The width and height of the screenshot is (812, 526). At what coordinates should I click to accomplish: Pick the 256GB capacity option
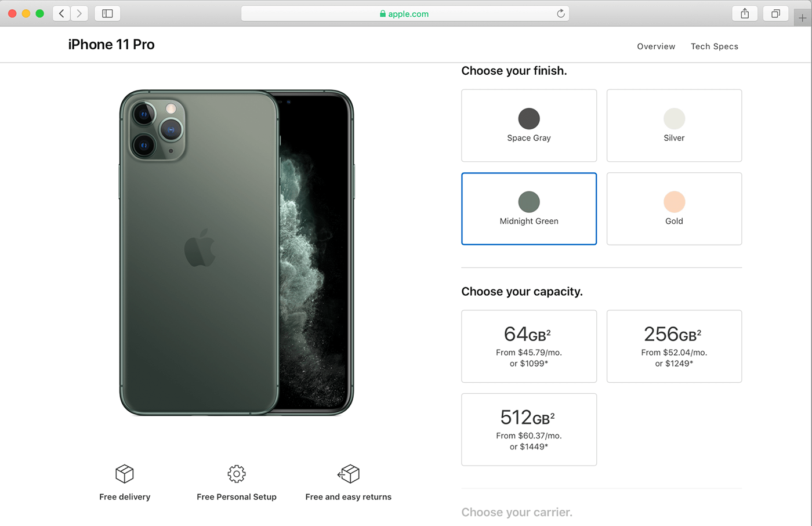tap(674, 346)
